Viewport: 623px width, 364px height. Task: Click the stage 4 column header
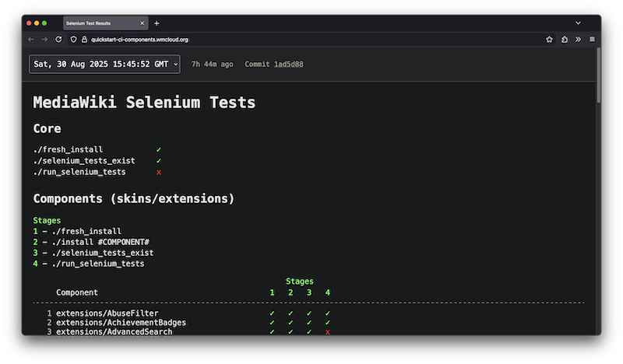327,292
